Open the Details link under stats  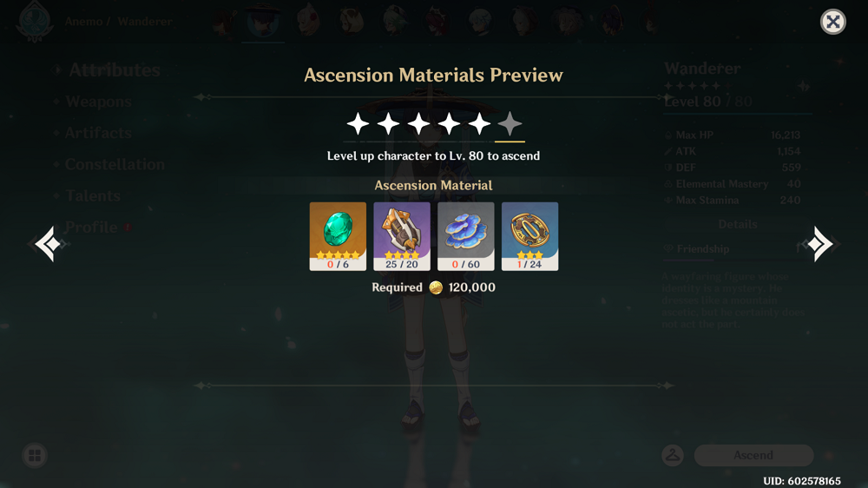(x=737, y=224)
